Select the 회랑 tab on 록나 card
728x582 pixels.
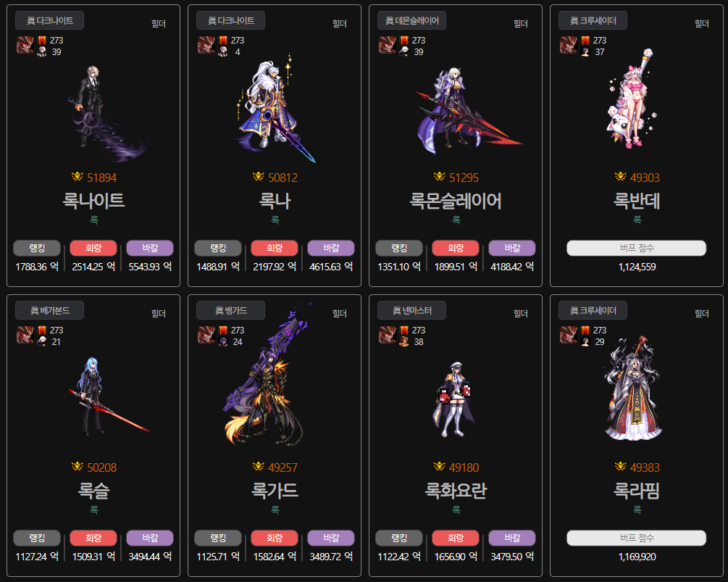[x=275, y=248]
